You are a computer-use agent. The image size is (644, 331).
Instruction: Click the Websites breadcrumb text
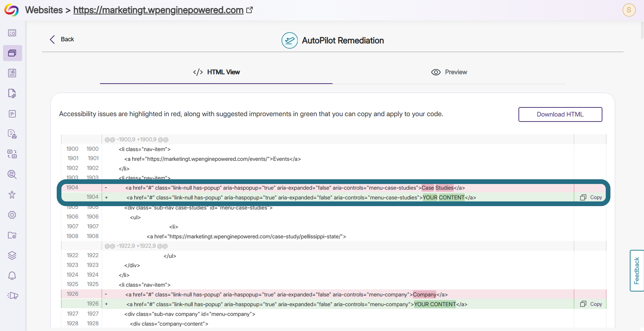pyautogui.click(x=44, y=10)
